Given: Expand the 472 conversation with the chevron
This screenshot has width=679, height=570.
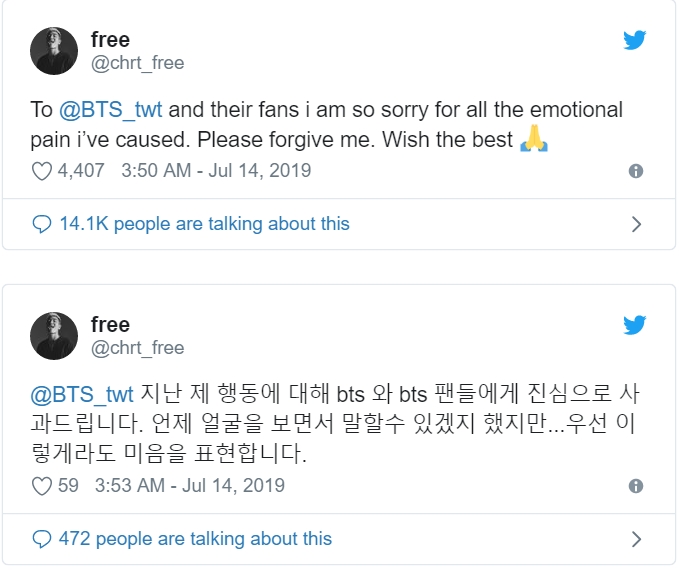Looking at the screenshot, I should [636, 539].
